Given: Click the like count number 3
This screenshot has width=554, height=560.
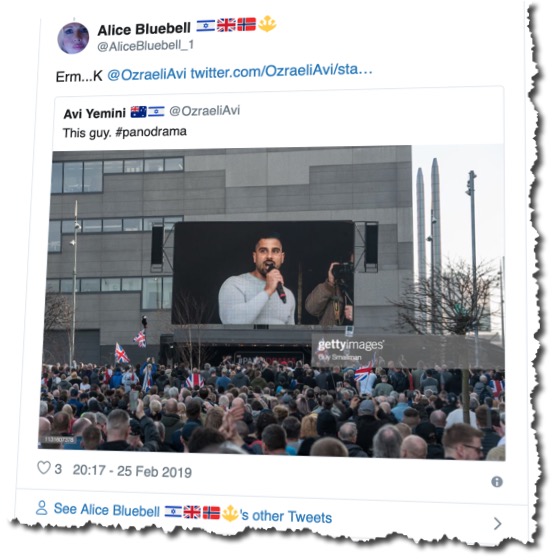Looking at the screenshot, I should click(58, 469).
